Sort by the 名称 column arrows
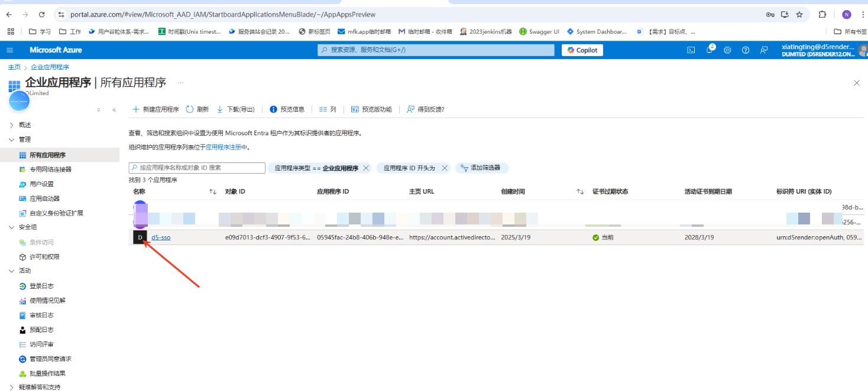868x391 pixels. (x=213, y=192)
